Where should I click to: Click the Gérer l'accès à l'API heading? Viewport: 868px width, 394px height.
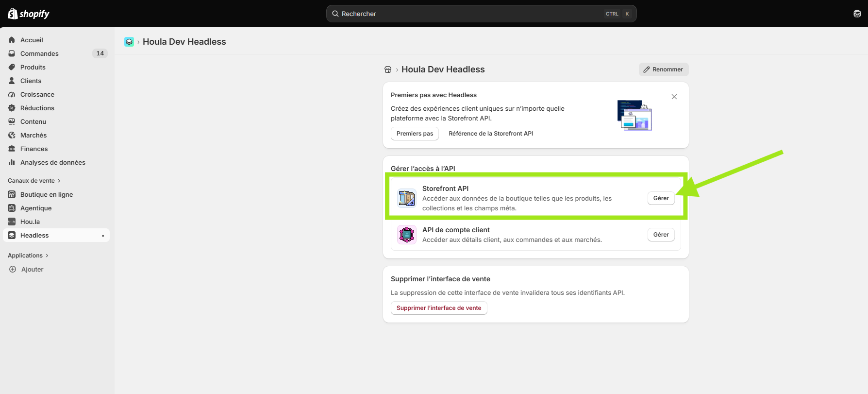(x=423, y=169)
